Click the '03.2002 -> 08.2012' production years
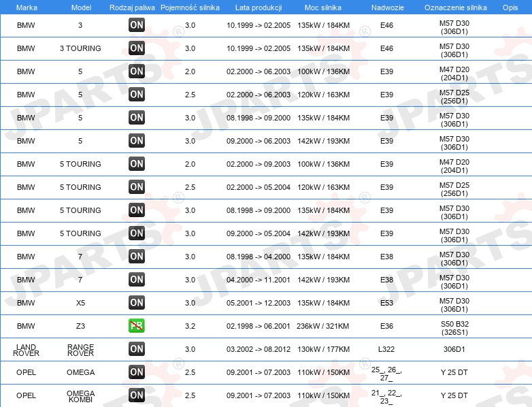The width and height of the screenshot is (532, 407). tap(259, 349)
